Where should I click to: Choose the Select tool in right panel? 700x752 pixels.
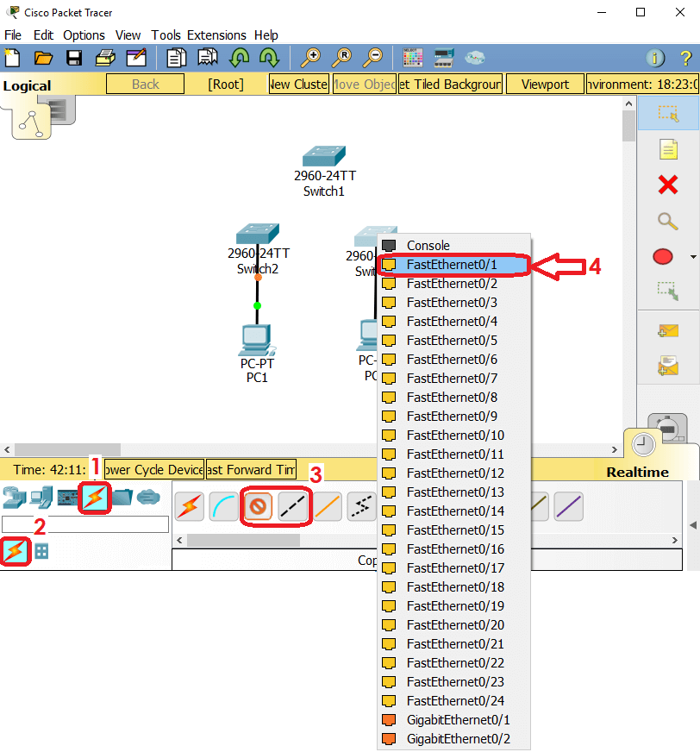tap(668, 113)
